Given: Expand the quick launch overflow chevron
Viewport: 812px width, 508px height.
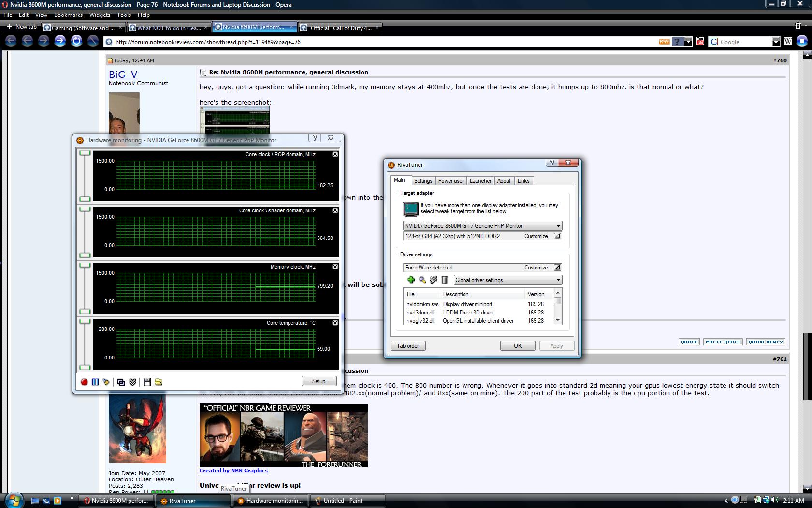Looking at the screenshot, I should [x=72, y=498].
